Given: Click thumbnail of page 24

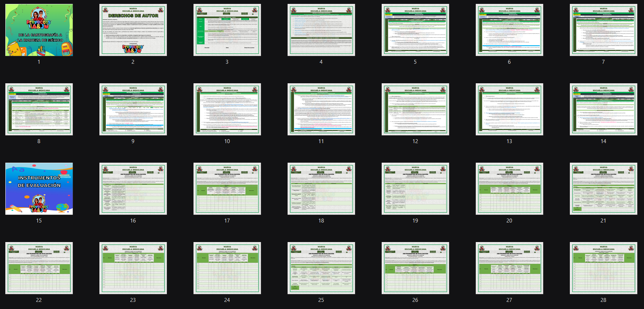Looking at the screenshot, I should [227, 268].
